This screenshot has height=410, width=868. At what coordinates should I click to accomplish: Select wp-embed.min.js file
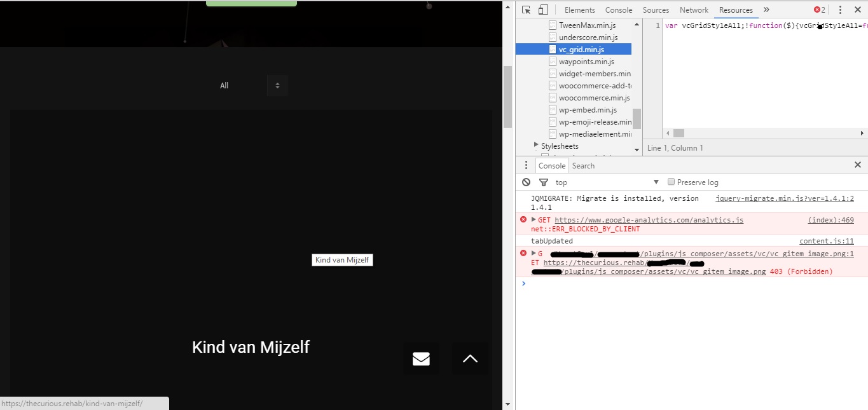(x=588, y=110)
